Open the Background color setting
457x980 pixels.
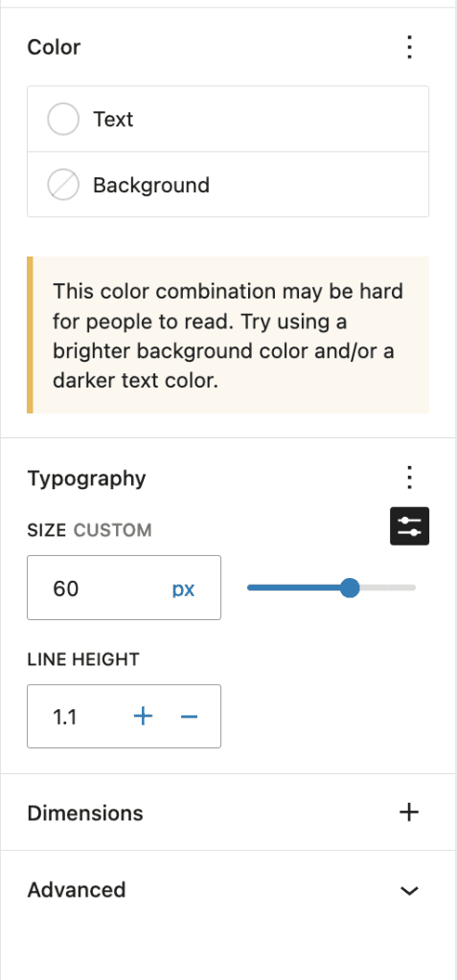click(x=228, y=185)
